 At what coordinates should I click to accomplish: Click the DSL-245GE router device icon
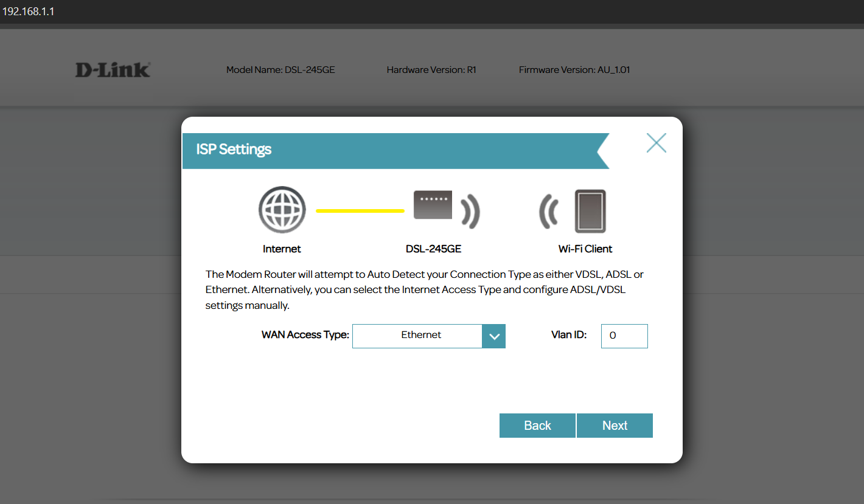coord(433,205)
